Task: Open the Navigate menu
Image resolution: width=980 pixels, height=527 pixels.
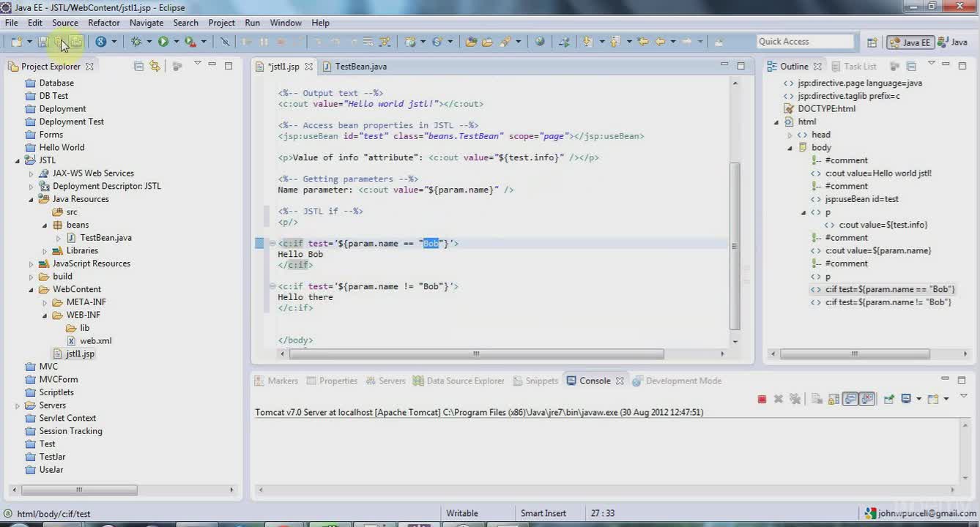Action: click(x=146, y=23)
